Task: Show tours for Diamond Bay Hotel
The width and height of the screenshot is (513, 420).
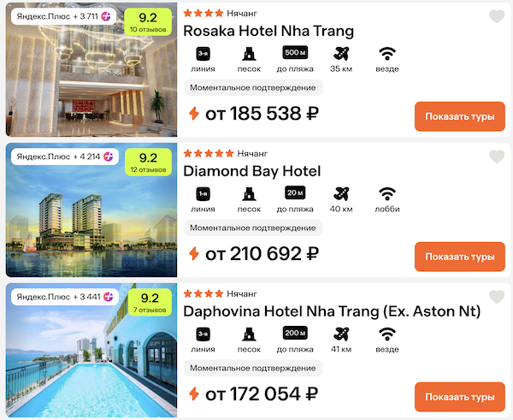Action: click(x=460, y=257)
